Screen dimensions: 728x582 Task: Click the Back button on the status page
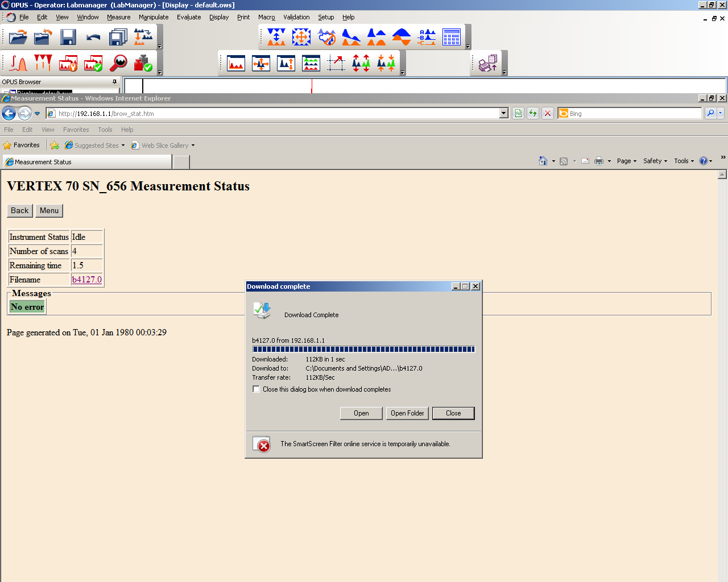coord(20,210)
